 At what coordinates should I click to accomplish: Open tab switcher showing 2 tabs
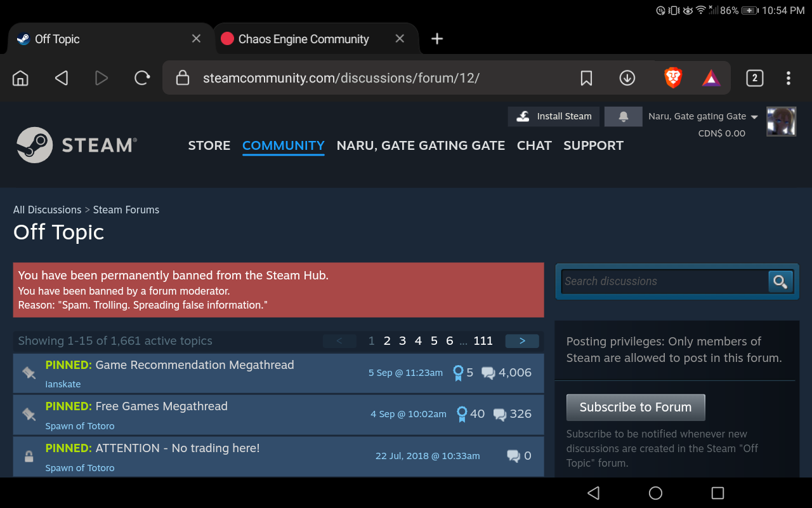[x=754, y=78]
